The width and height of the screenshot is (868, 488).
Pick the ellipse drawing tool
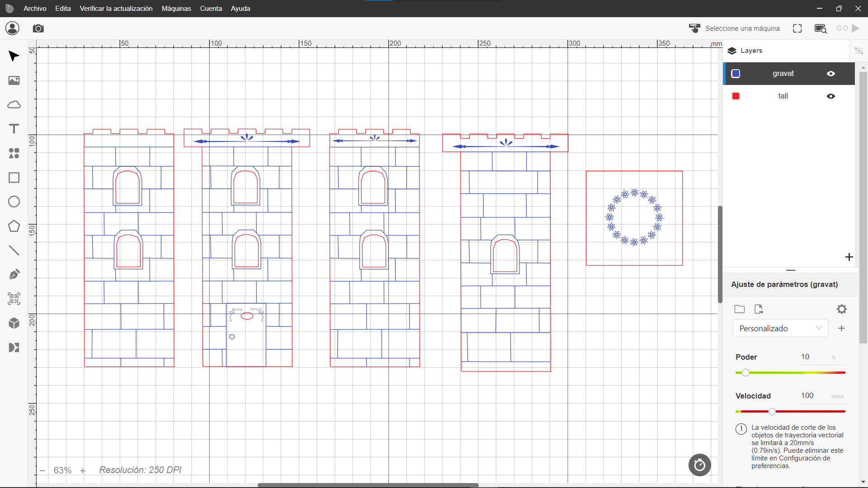14,202
